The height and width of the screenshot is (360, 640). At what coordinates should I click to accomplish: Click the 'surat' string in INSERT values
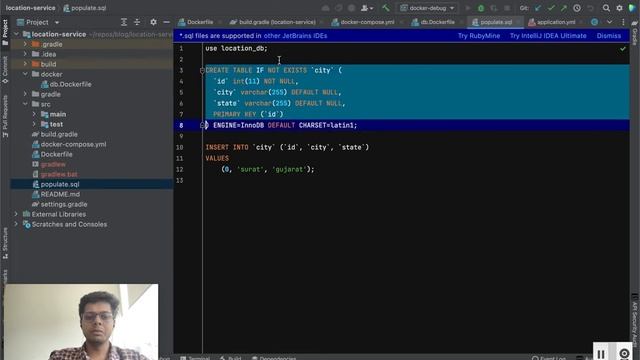[x=250, y=169]
